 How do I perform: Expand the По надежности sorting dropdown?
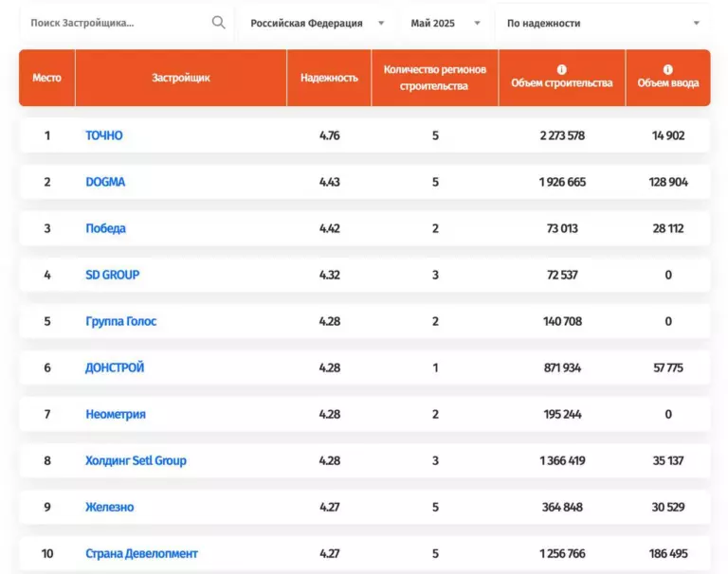(603, 23)
